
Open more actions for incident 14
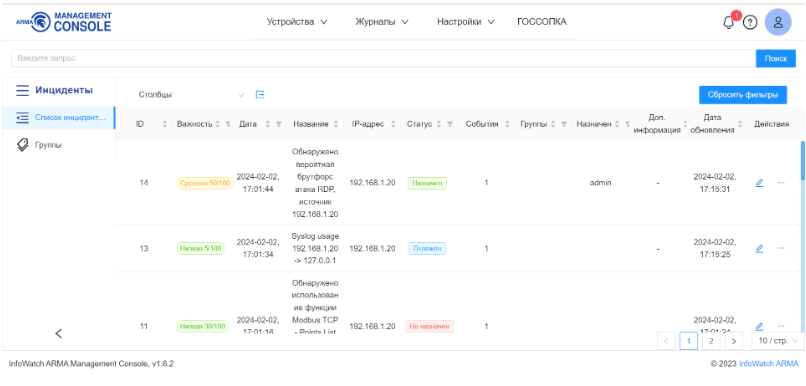[781, 182]
